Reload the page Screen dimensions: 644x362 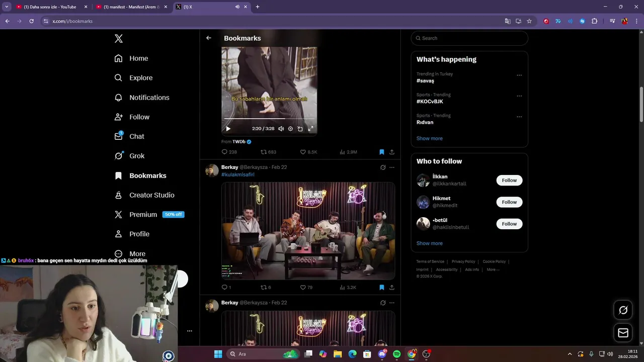(x=31, y=21)
